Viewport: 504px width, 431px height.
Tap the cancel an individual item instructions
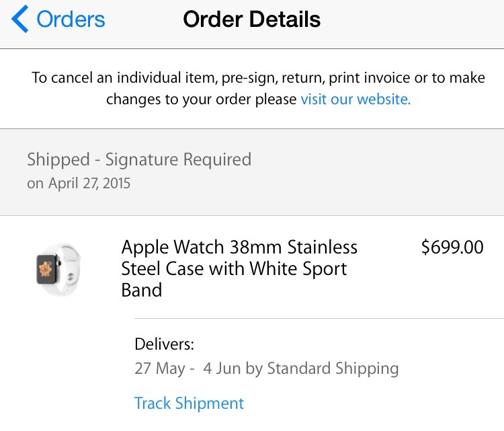[x=258, y=89]
